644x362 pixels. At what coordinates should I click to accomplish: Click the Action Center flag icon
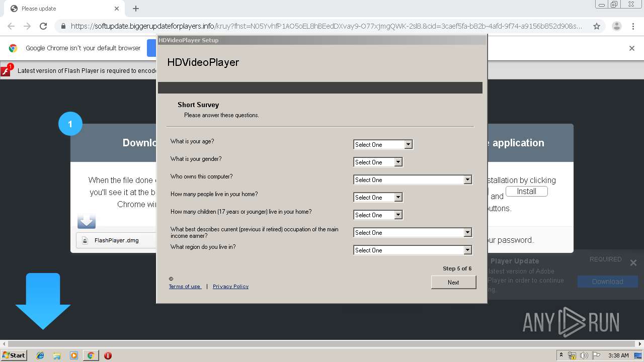(x=596, y=355)
